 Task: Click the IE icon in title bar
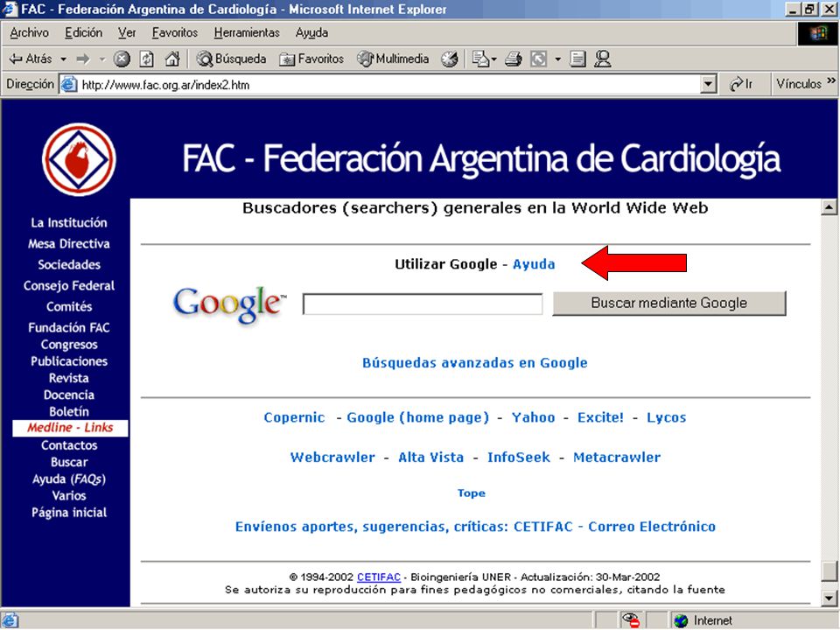[x=10, y=9]
